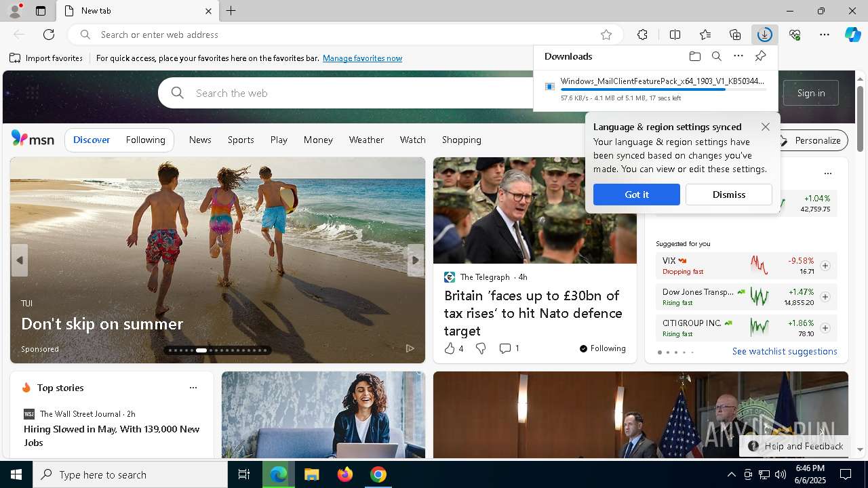Click the Sign in button
This screenshot has height=488, width=868.
811,93
